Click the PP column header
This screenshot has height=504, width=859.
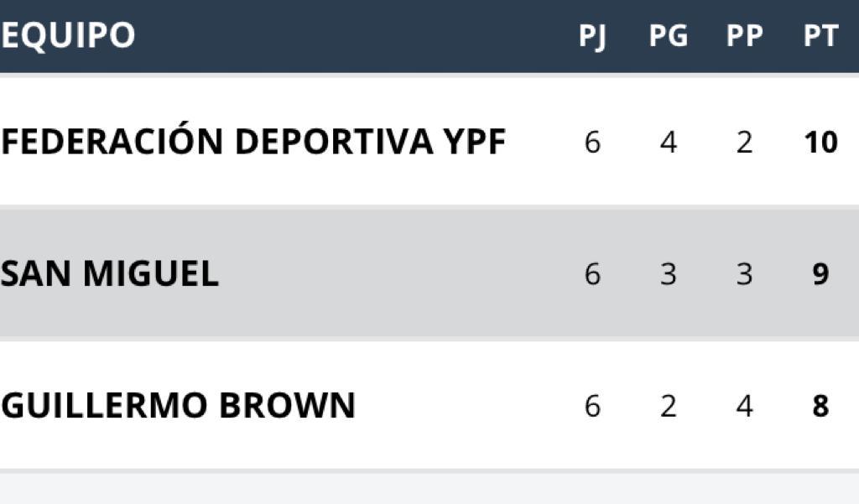[x=744, y=36]
